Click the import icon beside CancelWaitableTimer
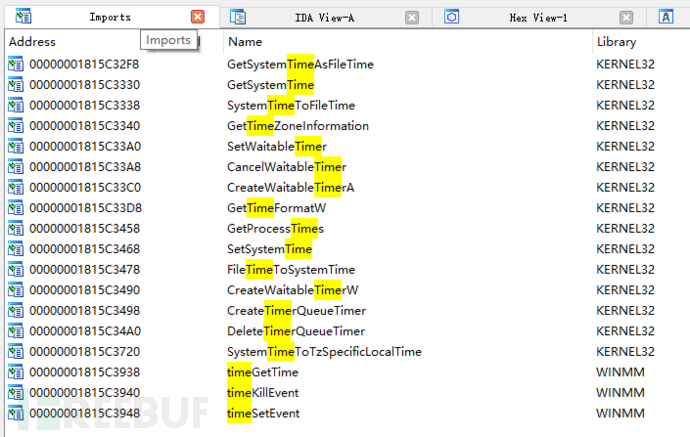Image resolution: width=690 pixels, height=437 pixels. [x=15, y=167]
